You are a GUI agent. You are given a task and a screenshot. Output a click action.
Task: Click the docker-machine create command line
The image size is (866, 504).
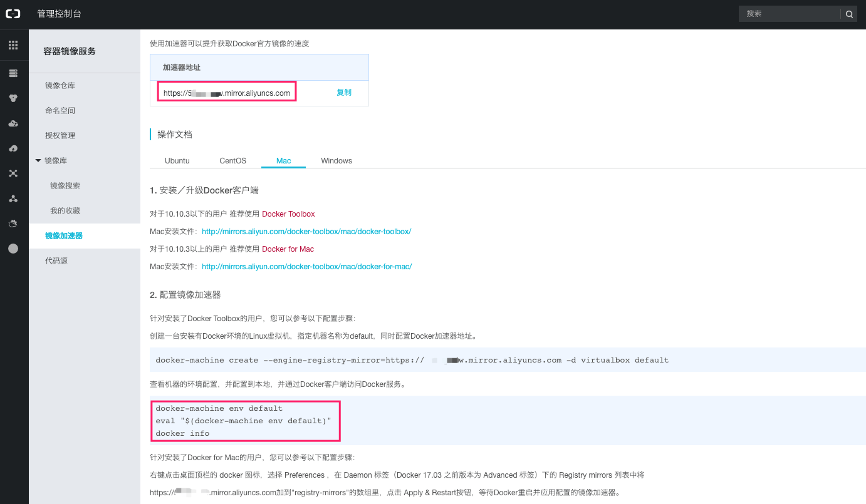coord(412,361)
